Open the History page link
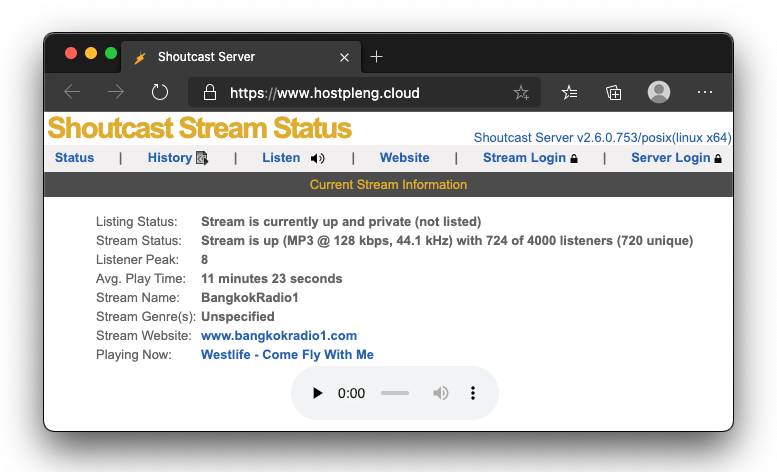 point(169,157)
